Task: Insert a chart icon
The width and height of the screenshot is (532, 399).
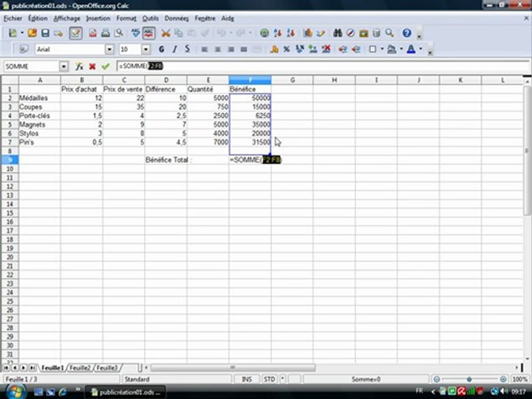Action: point(308,33)
